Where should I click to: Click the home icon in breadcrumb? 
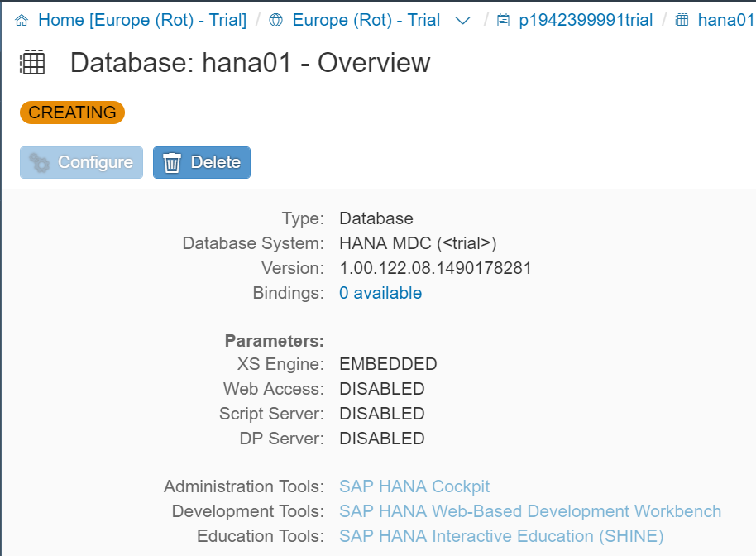click(x=22, y=20)
